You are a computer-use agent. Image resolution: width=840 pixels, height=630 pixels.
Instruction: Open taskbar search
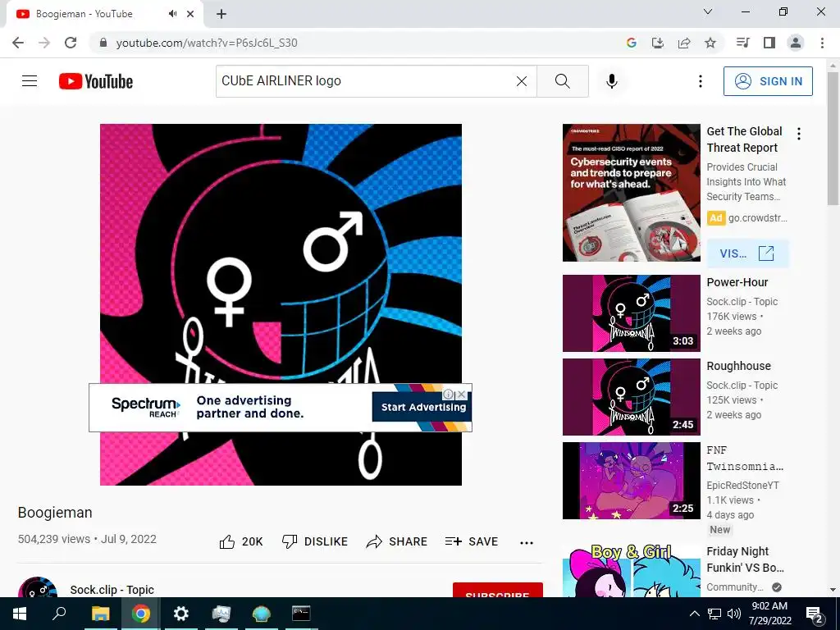pyautogui.click(x=59, y=614)
